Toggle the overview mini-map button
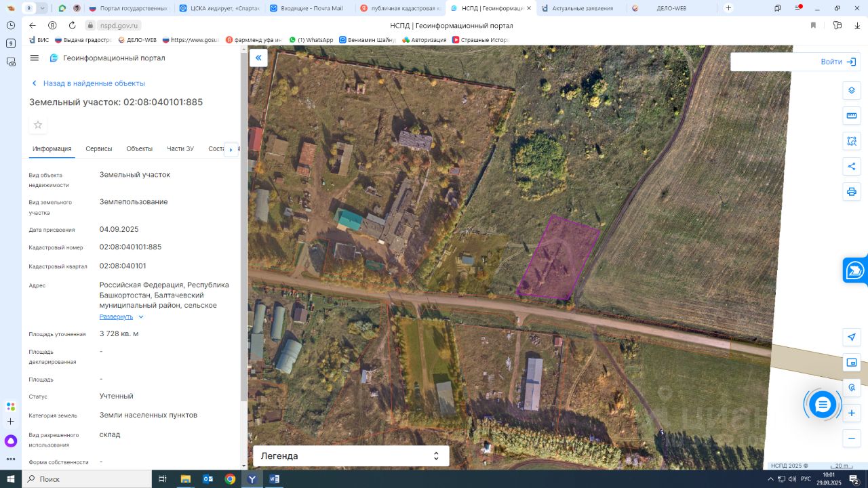Viewport: 868px width, 488px height. tap(852, 363)
